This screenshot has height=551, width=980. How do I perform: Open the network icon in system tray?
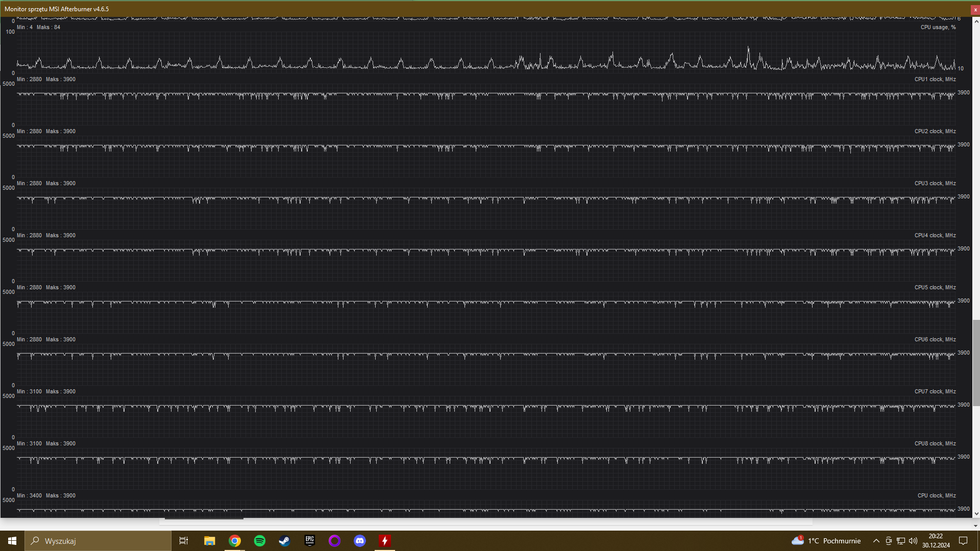(x=901, y=541)
